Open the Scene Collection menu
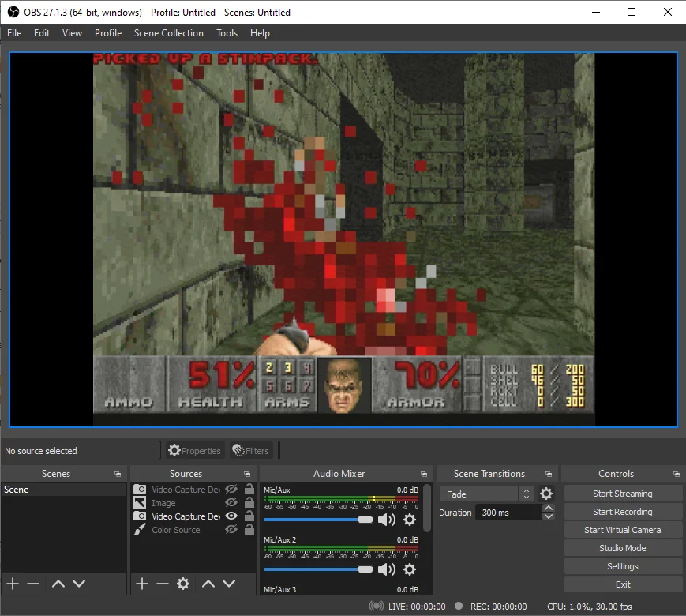This screenshot has height=616, width=686. point(168,33)
